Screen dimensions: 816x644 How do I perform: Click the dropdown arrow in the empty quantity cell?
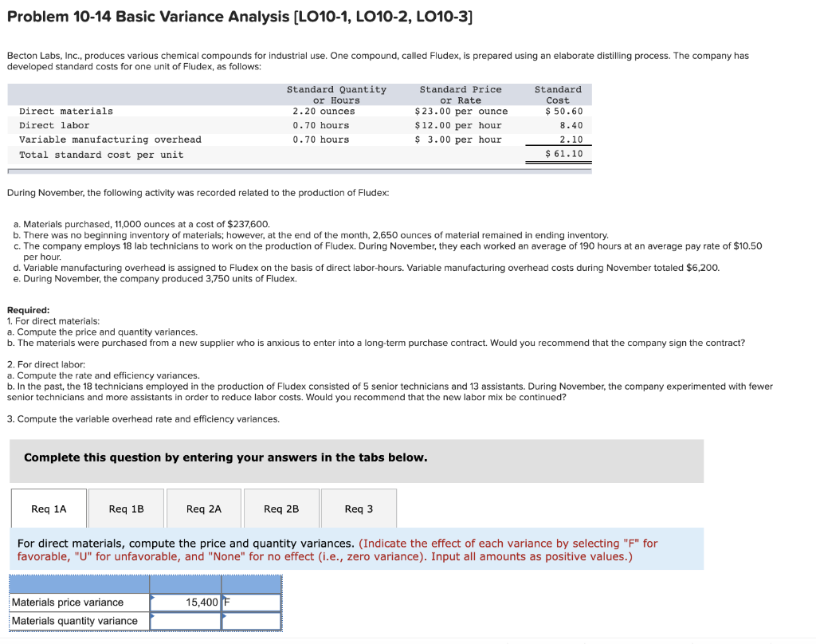pyautogui.click(x=151, y=617)
